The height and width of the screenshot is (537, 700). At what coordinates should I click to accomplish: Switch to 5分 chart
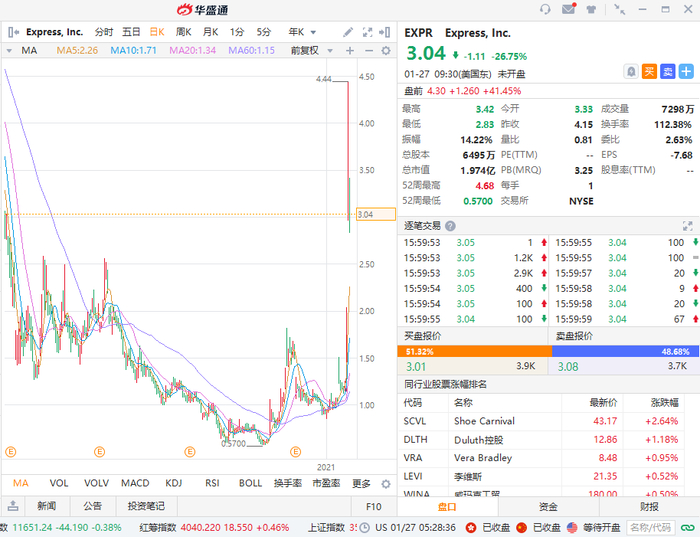(x=263, y=32)
